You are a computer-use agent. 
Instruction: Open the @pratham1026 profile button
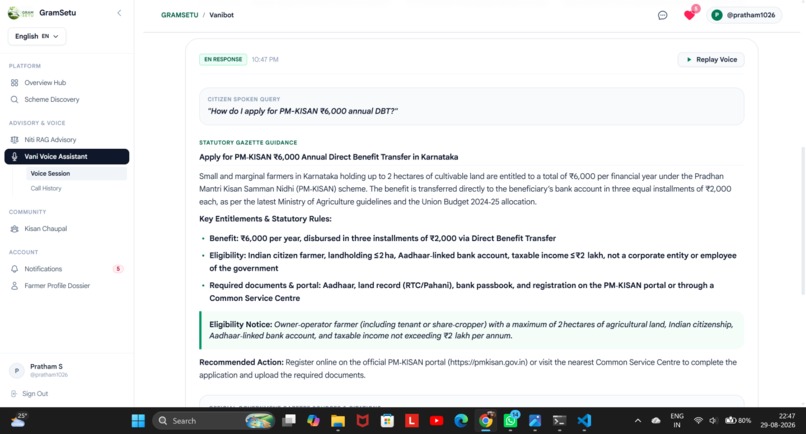coord(744,15)
